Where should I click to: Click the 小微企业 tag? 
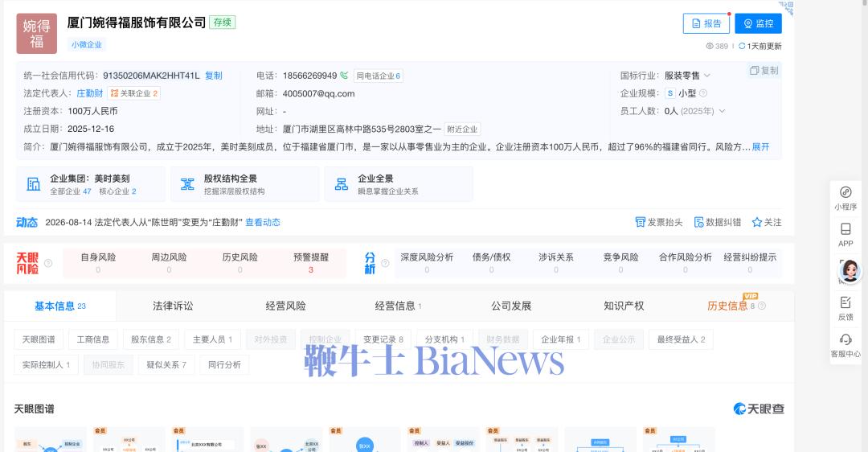tap(86, 44)
